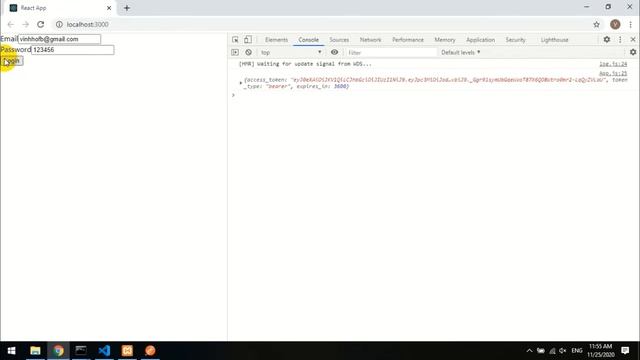640x360 pixels.
Task: Open the Network tab
Action: pyautogui.click(x=371, y=40)
